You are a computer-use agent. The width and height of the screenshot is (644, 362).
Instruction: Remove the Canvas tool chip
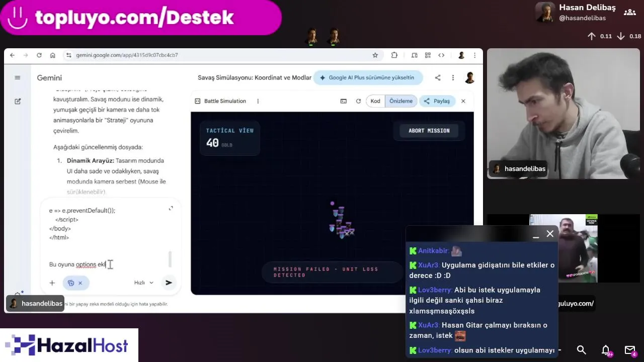[x=80, y=283]
